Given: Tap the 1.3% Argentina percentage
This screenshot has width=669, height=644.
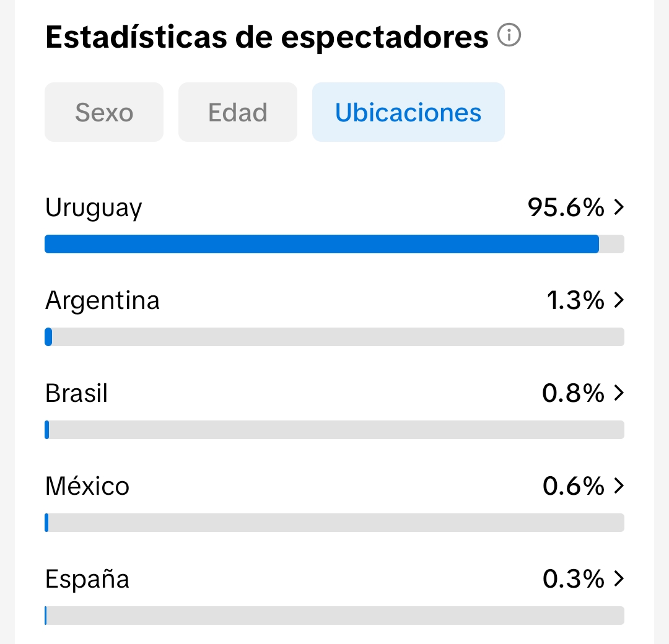Looking at the screenshot, I should [x=575, y=301].
